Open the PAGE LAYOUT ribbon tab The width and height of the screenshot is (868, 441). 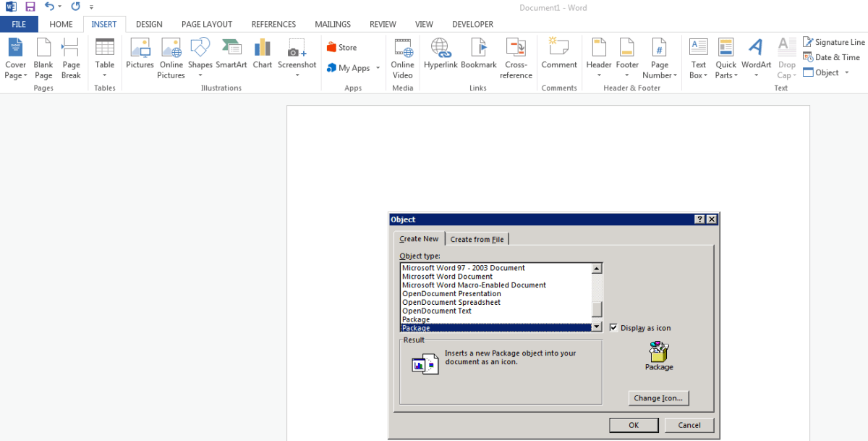pos(207,24)
